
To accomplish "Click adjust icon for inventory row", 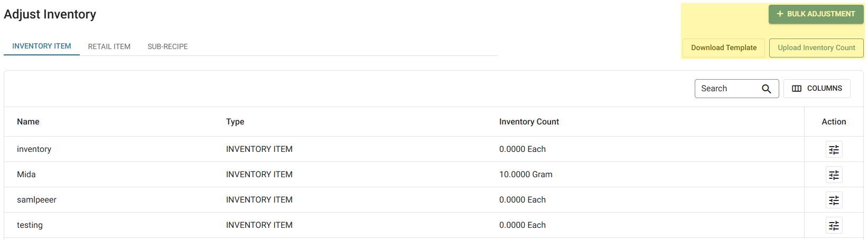I will coord(834,149).
